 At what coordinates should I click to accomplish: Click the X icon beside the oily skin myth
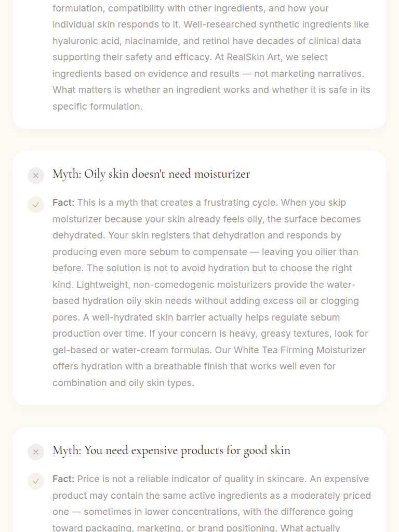pyautogui.click(x=36, y=176)
